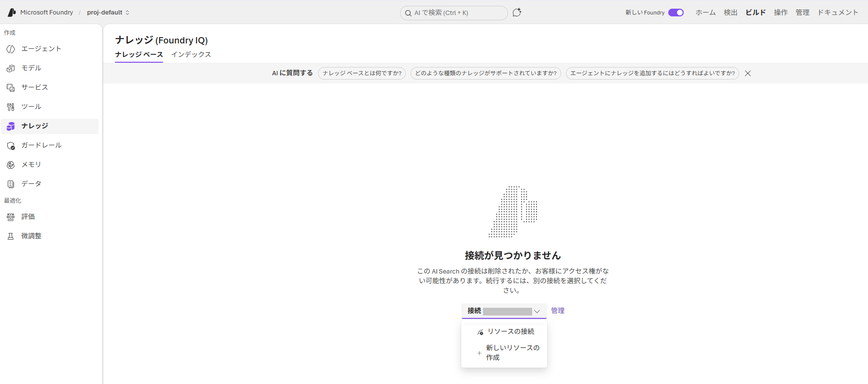Choose 新しいリソースの作成 from dropdown menu
This screenshot has height=384, width=868.
point(504,353)
